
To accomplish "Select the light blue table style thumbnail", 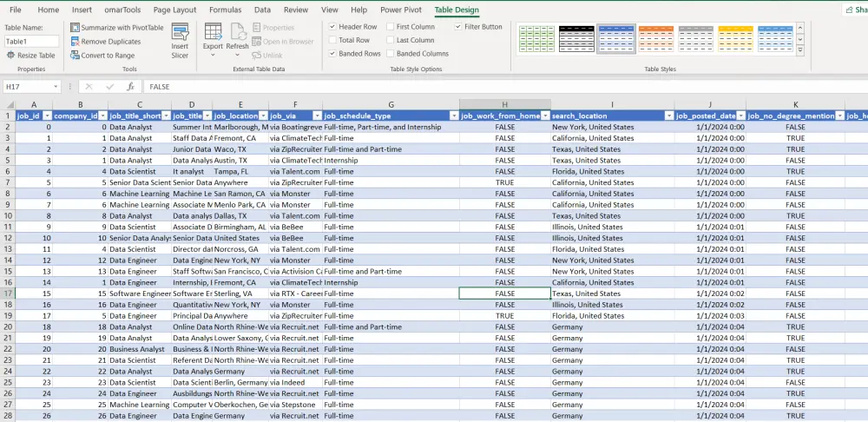I will click(x=775, y=39).
